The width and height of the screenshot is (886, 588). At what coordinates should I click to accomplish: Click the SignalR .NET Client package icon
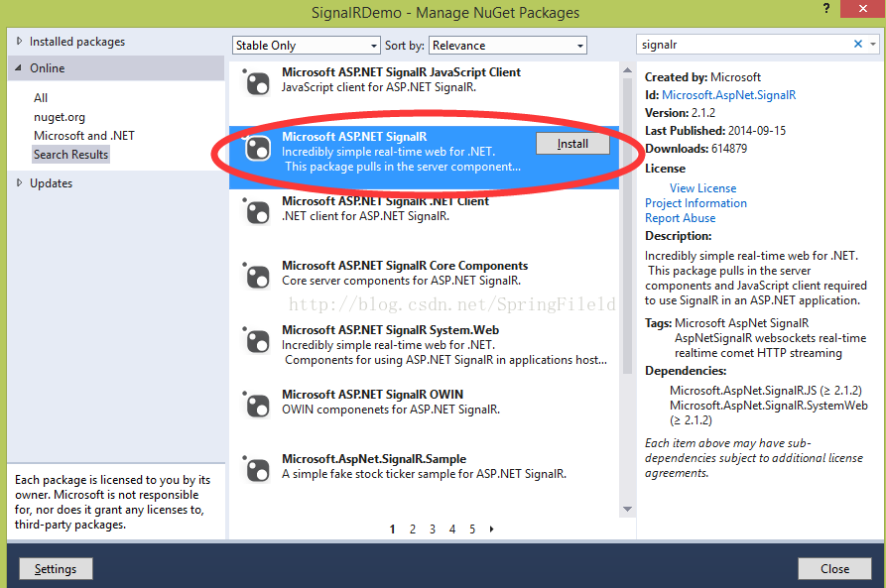click(x=257, y=211)
